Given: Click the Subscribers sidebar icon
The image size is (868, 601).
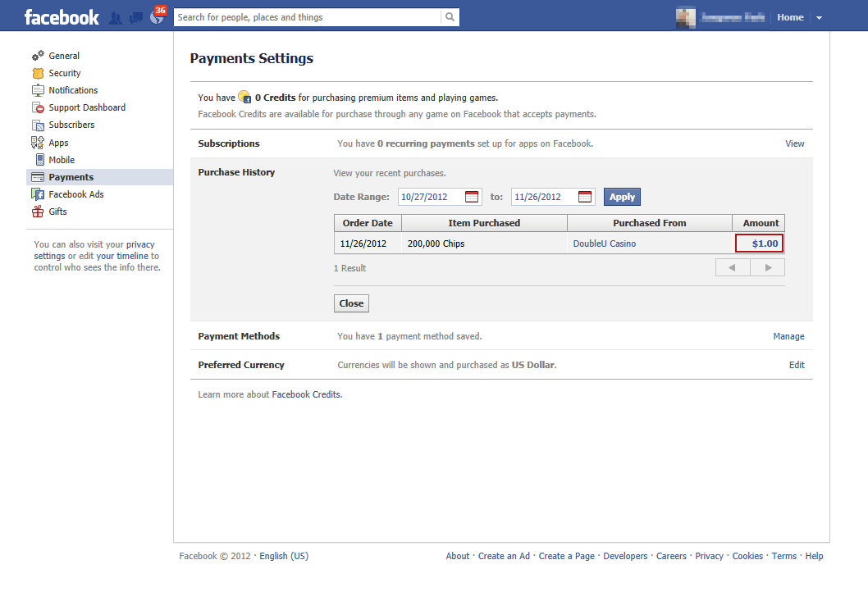Looking at the screenshot, I should point(38,125).
